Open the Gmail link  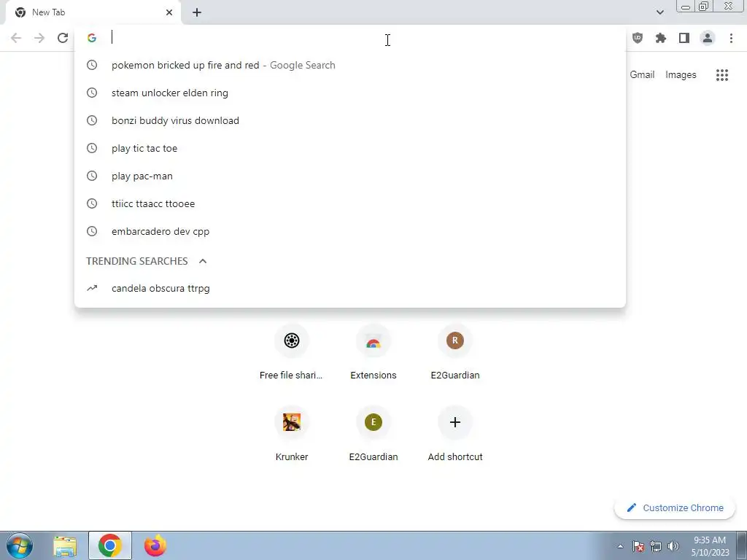pos(642,75)
